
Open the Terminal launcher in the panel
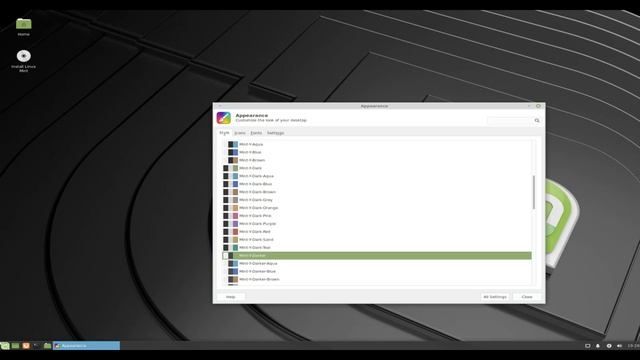[37, 346]
